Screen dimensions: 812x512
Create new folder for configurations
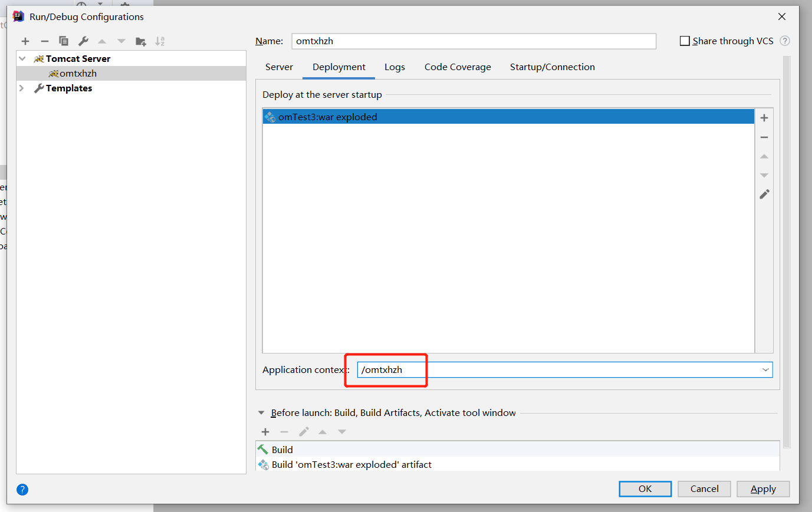(x=141, y=41)
